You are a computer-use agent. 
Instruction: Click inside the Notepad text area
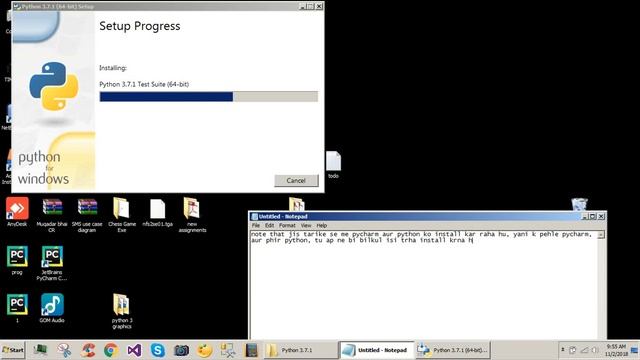point(423,286)
